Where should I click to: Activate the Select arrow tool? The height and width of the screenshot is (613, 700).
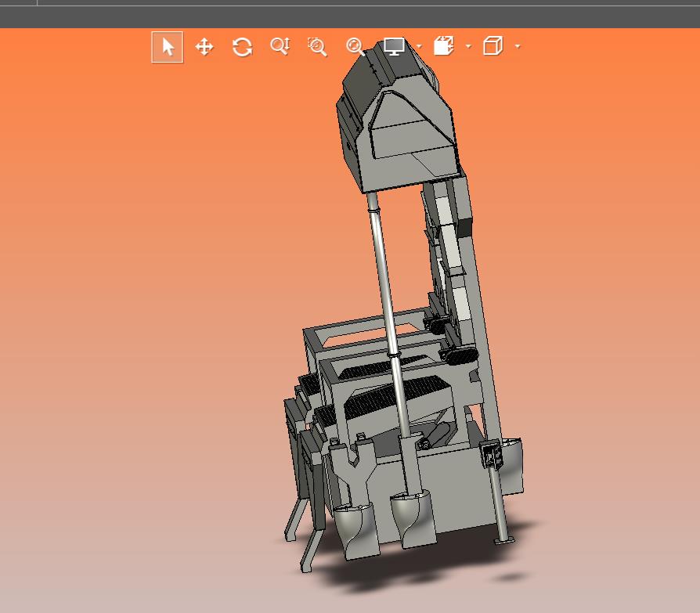point(167,47)
